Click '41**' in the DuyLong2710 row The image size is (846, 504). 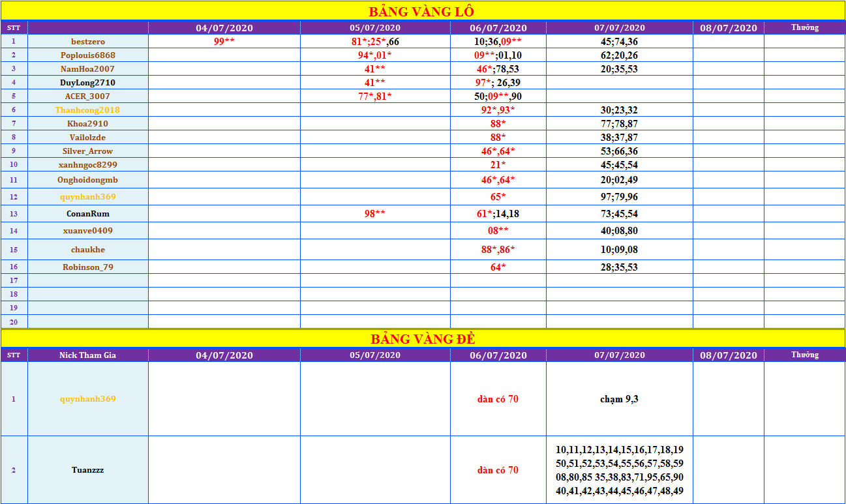(x=375, y=83)
